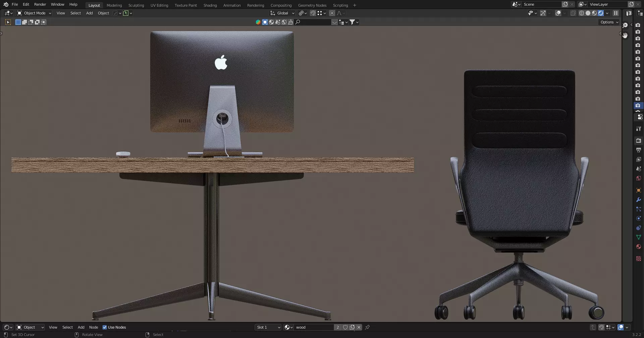The image size is (644, 338).
Task: Open the 3D viewport editor type dropdown
Action: tap(8, 13)
